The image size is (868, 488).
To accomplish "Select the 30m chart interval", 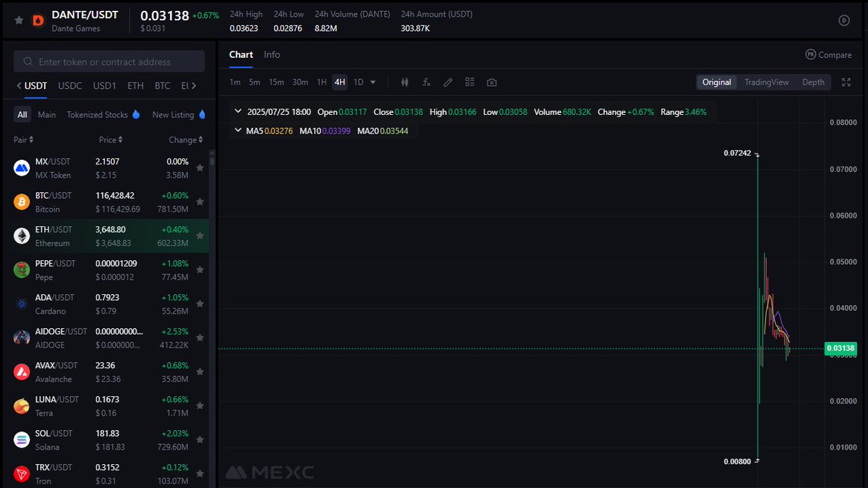I will point(300,82).
